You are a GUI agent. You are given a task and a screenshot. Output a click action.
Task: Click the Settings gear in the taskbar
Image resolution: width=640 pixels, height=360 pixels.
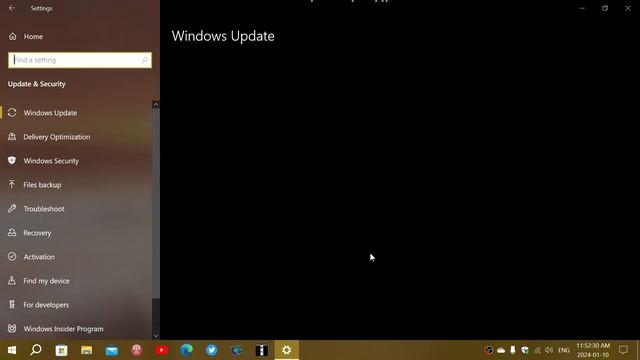(x=287, y=350)
